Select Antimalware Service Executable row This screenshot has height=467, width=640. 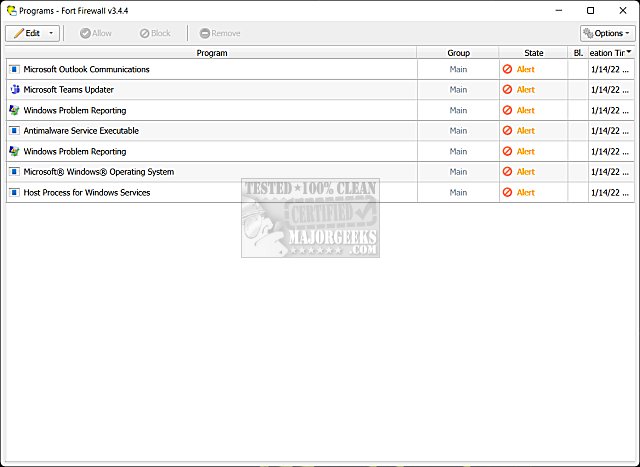tap(320, 131)
